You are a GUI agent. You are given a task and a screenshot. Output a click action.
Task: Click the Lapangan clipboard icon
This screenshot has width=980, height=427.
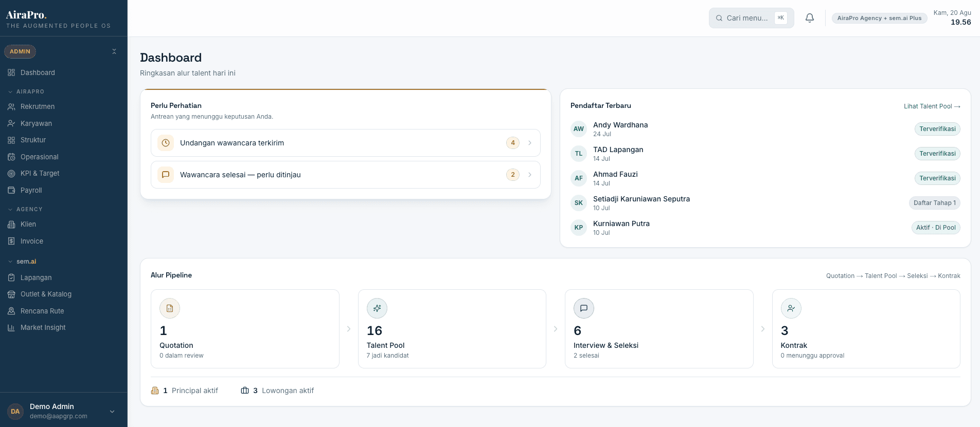(x=11, y=277)
